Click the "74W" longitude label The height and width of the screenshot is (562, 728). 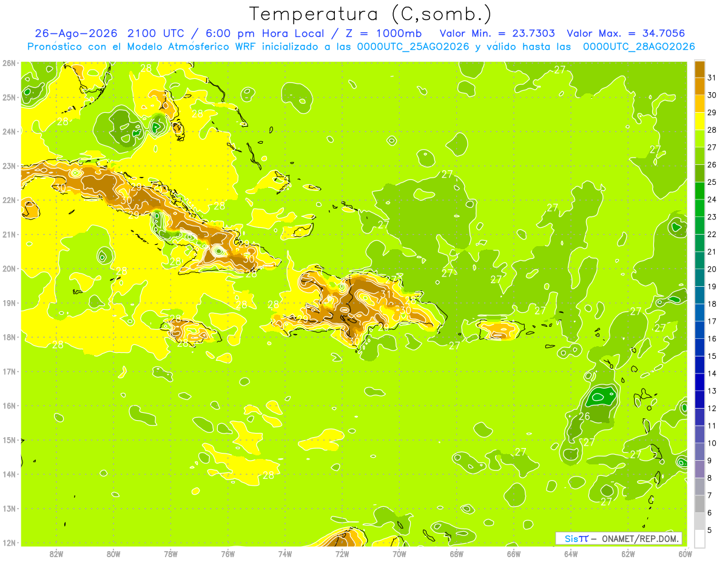(285, 554)
